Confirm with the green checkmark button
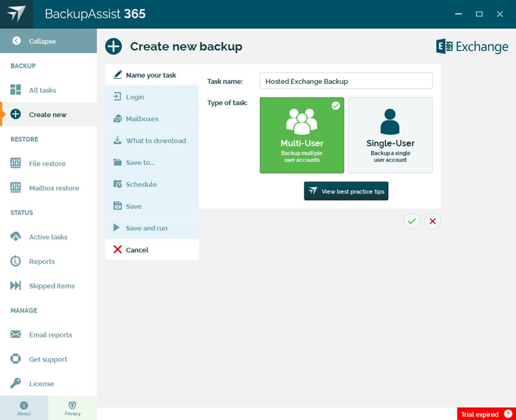Viewport: 516px width, 420px height. click(x=412, y=221)
